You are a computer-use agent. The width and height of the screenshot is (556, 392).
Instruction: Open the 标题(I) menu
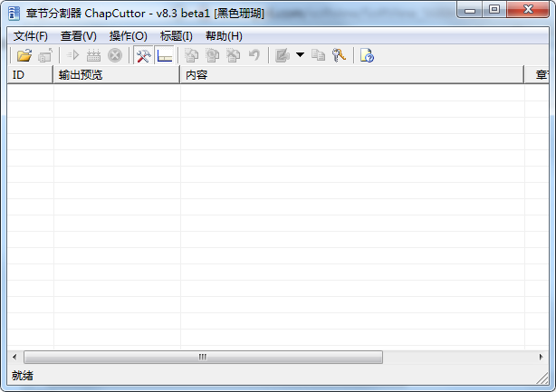(177, 36)
